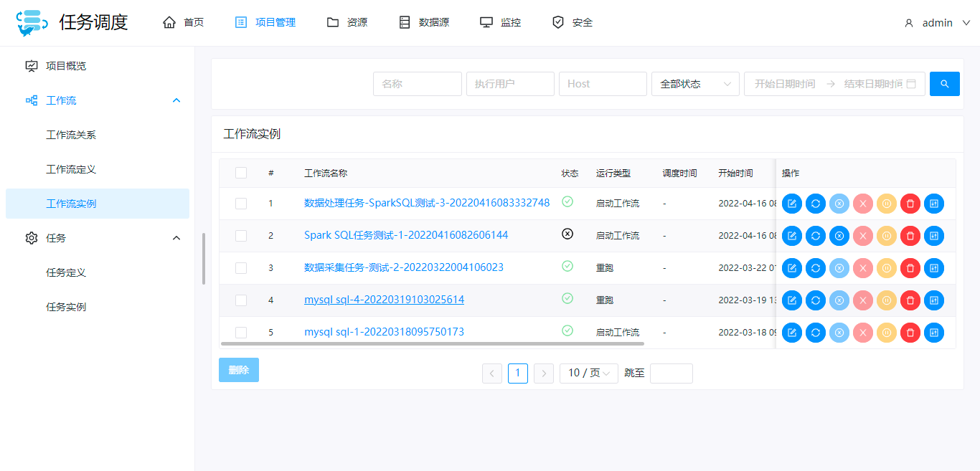The width and height of the screenshot is (980, 471).
Task: Click rerun icon for mysql sql-4 row
Action: coord(815,300)
